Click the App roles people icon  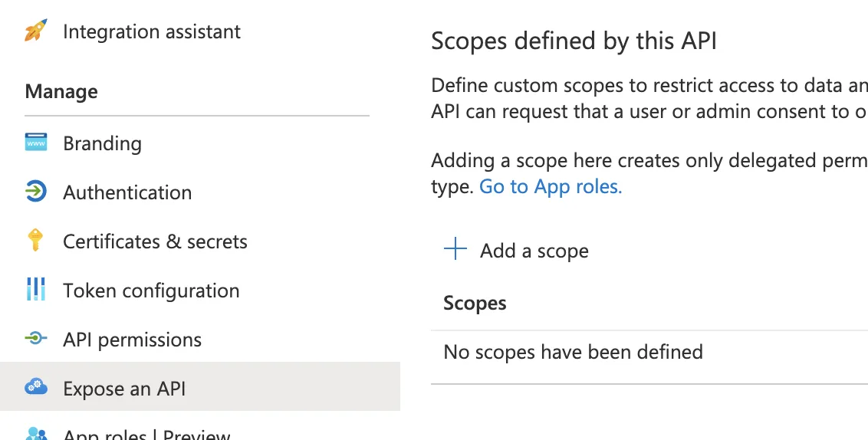click(36, 434)
